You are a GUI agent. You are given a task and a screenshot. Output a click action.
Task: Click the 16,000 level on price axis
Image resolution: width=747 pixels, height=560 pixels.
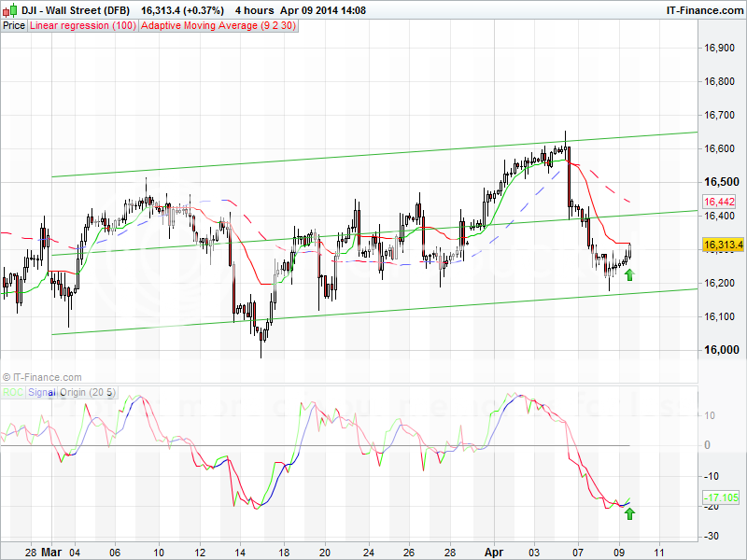click(720, 350)
